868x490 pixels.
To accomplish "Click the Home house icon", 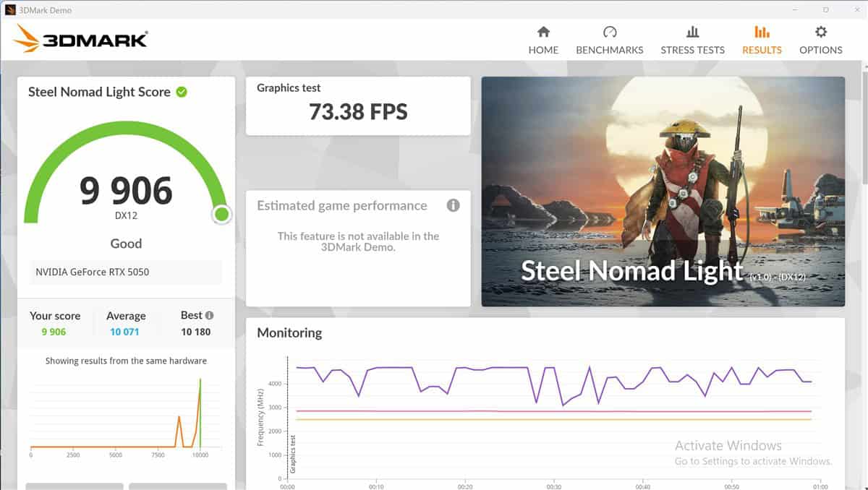I will [543, 33].
